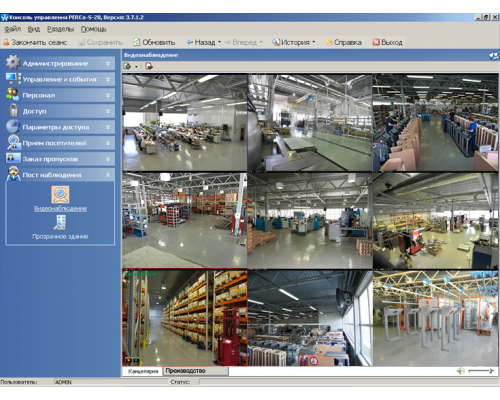Click the Персонал people icon
Image resolution: width=500 pixels, height=400 pixels.
point(13,95)
